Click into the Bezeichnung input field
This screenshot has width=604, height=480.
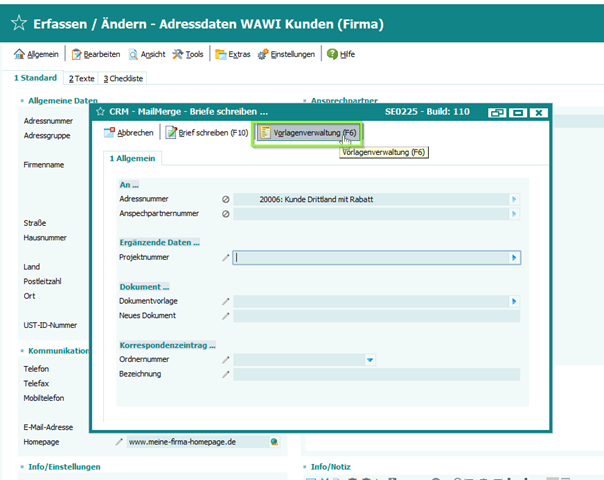click(375, 374)
